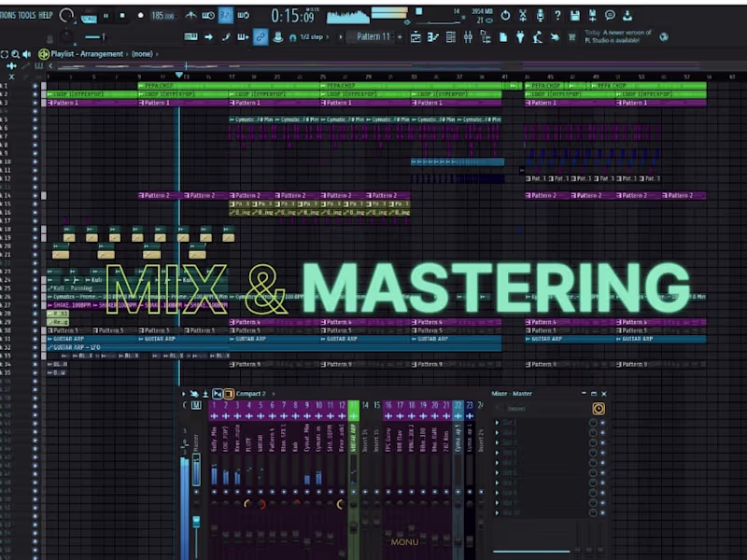
Task: Open the TOOLS menu
Action: (x=28, y=15)
